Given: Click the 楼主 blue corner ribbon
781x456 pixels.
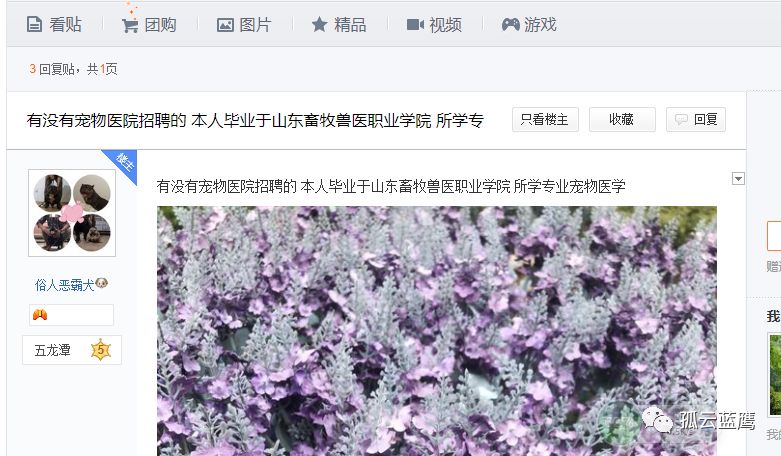Looking at the screenshot, I should [x=122, y=164].
